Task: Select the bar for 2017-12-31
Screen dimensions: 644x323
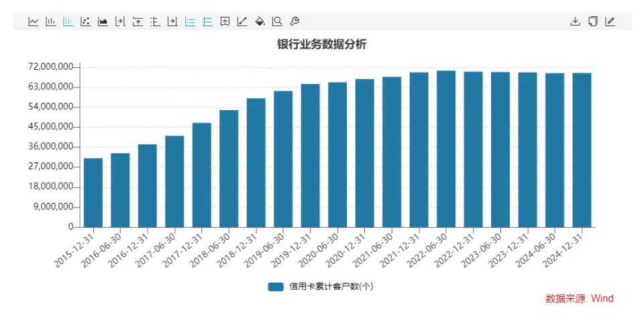Action: 202,175
